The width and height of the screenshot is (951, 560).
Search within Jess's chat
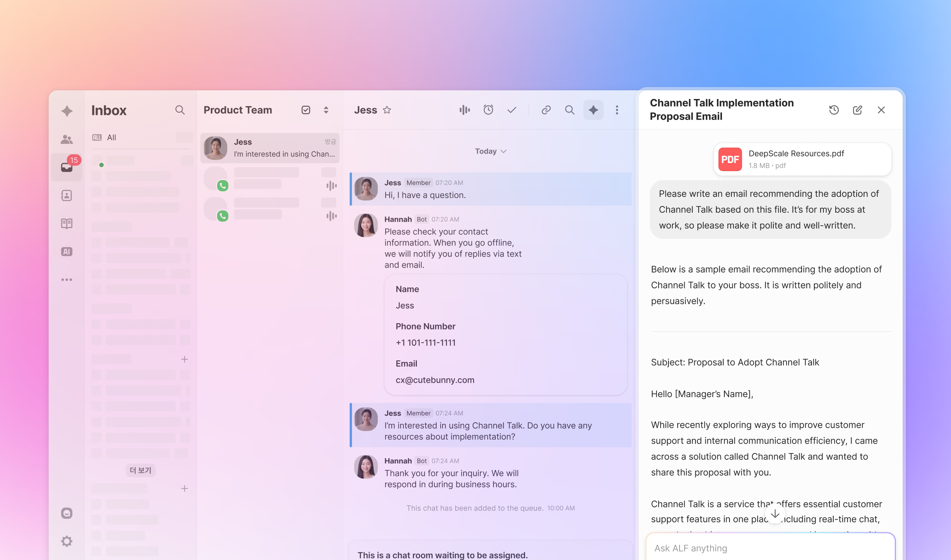(569, 110)
